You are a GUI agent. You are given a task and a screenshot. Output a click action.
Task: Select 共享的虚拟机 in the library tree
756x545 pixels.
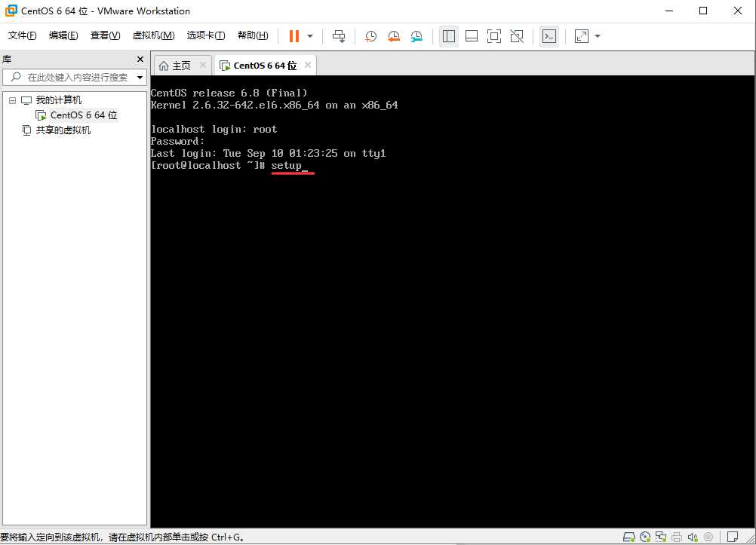coord(63,130)
